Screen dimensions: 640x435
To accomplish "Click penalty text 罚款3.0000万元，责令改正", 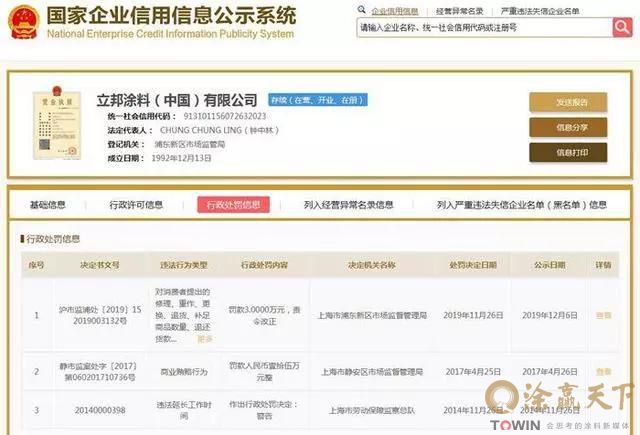I will (264, 315).
